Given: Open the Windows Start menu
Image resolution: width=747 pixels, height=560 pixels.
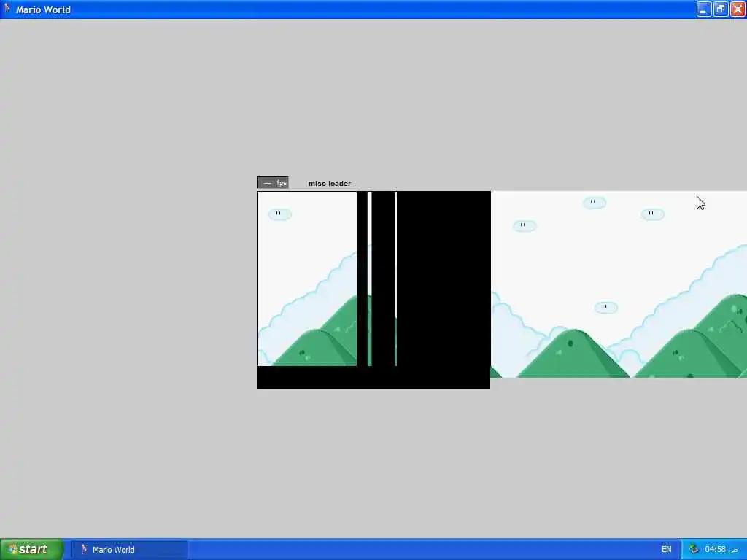Looking at the screenshot, I should (x=31, y=549).
